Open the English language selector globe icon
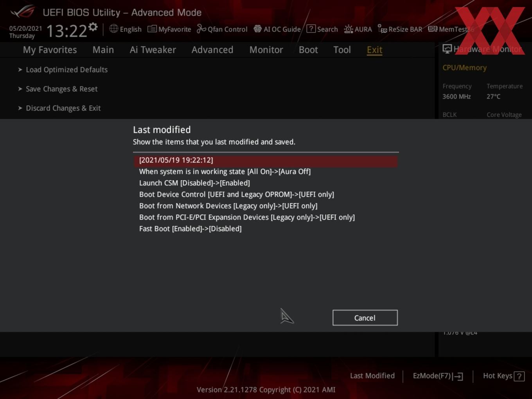Viewport: 532px width, 399px height. point(113,29)
